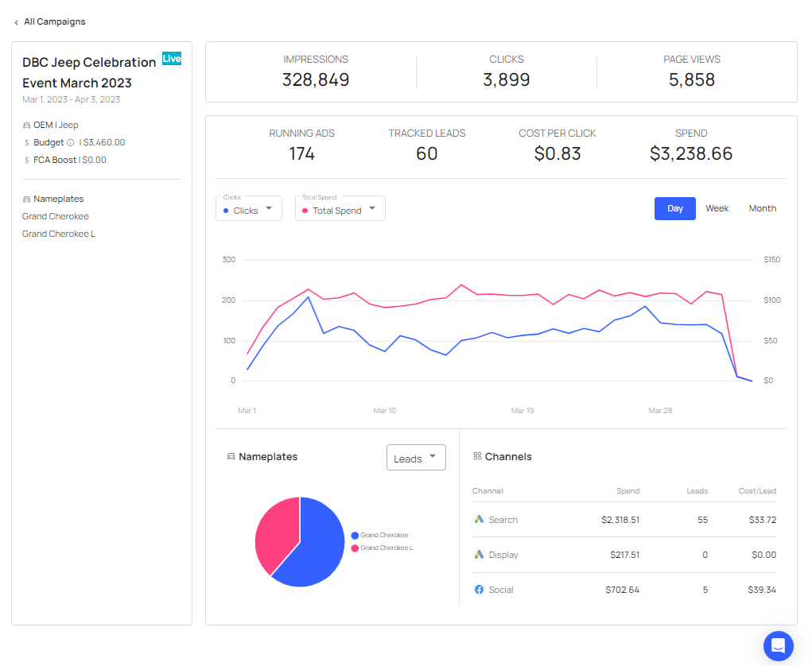This screenshot has height=666, width=812.
Task: Select the Day view button
Action: 674,208
